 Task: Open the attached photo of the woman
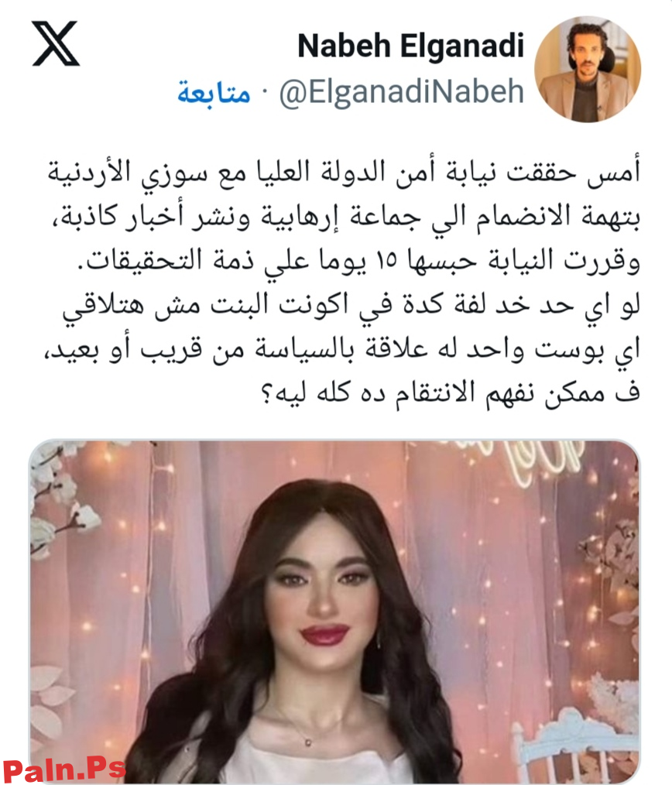click(334, 612)
